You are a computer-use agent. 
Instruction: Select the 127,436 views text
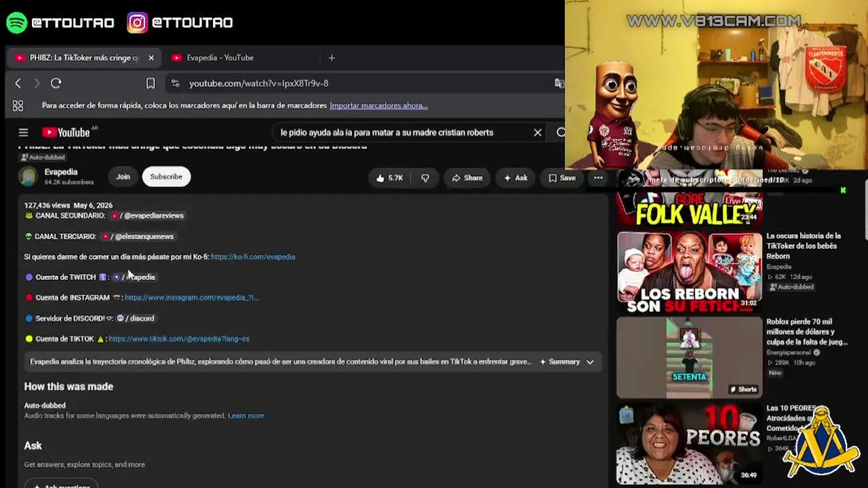pyautogui.click(x=47, y=205)
